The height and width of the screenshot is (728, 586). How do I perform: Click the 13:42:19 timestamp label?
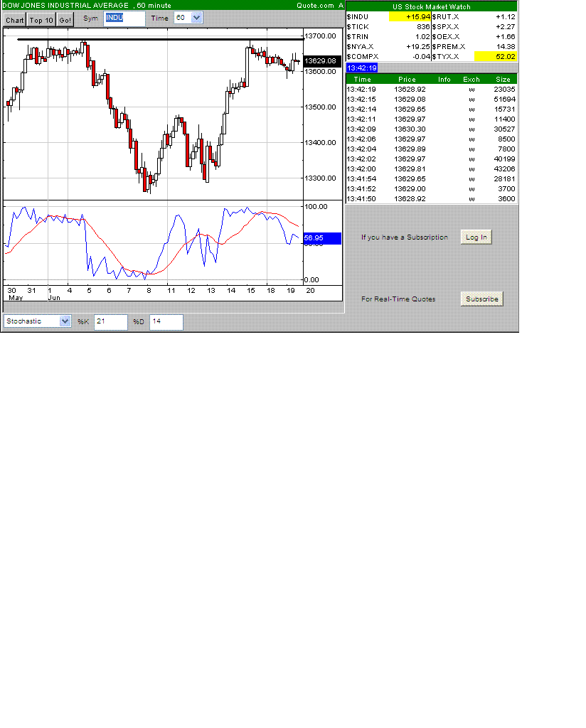tap(362, 68)
